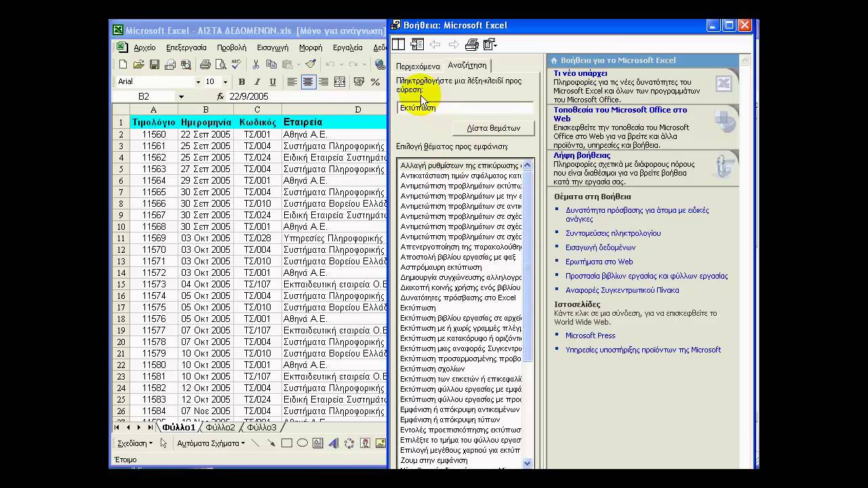The width and height of the screenshot is (868, 488).
Task: Select topic Ασπρόμαυρη εκτύπωση in list
Action: point(441,267)
